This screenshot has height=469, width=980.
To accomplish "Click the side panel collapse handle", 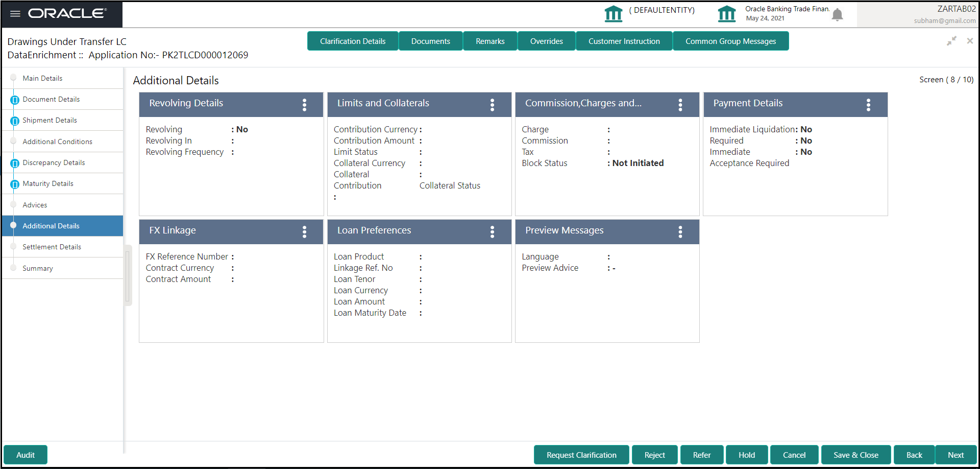I will 128,275.
